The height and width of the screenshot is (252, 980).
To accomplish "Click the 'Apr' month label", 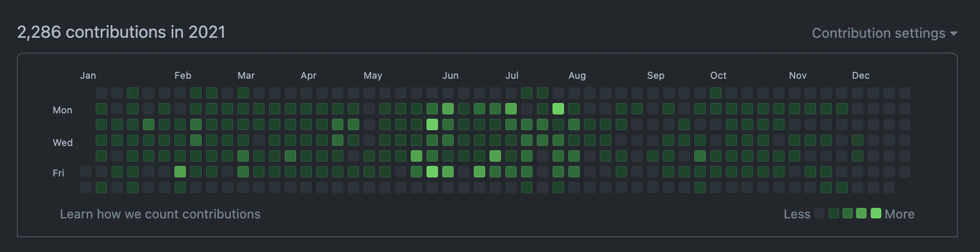I will click(x=308, y=76).
